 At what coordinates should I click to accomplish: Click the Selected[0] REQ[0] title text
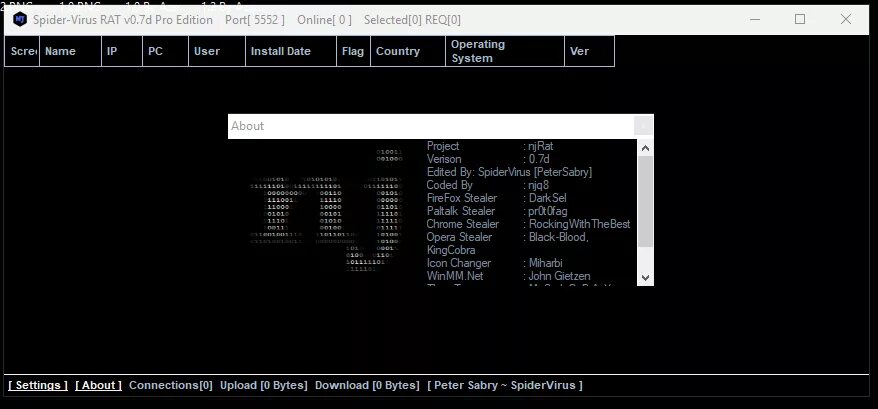412,20
